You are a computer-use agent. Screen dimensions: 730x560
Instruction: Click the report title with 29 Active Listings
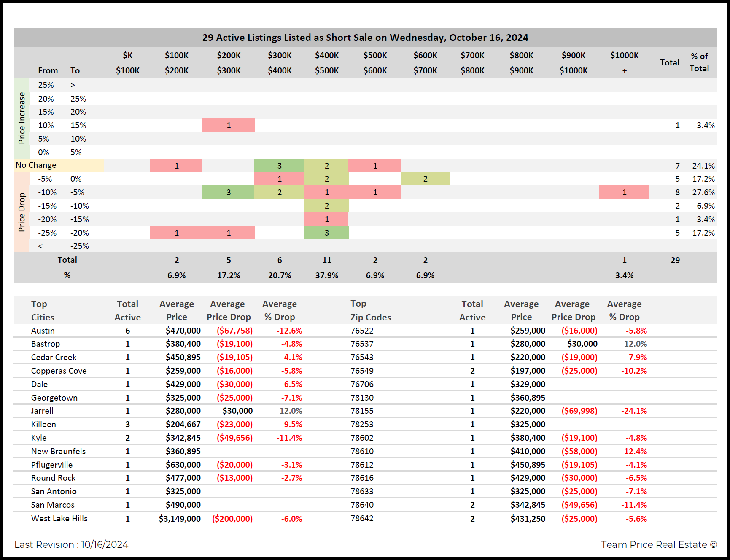pyautogui.click(x=365, y=38)
